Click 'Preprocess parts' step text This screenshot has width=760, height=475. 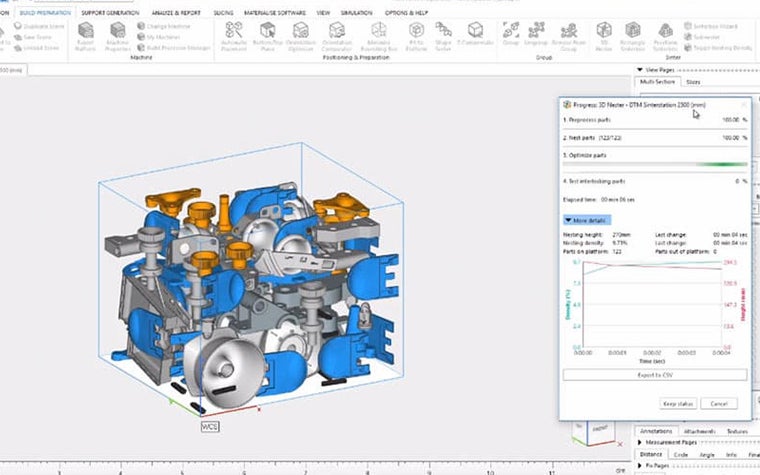pos(586,120)
